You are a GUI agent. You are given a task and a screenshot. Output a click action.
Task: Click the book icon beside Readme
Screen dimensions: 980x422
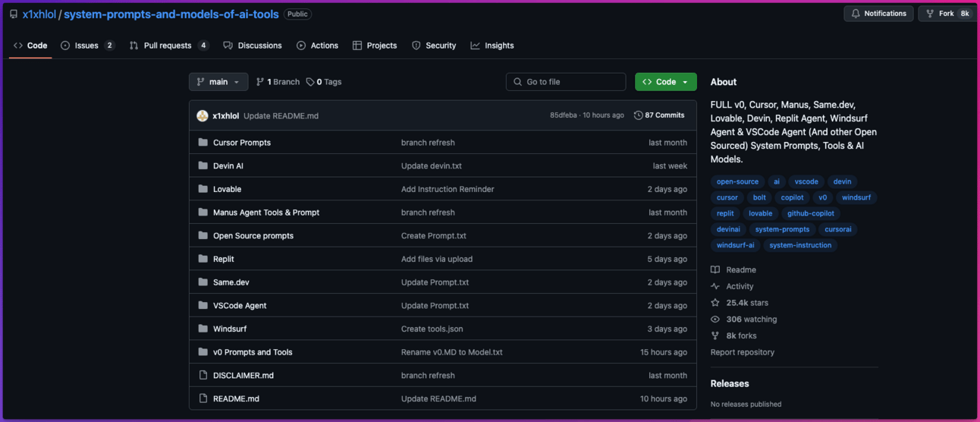715,269
